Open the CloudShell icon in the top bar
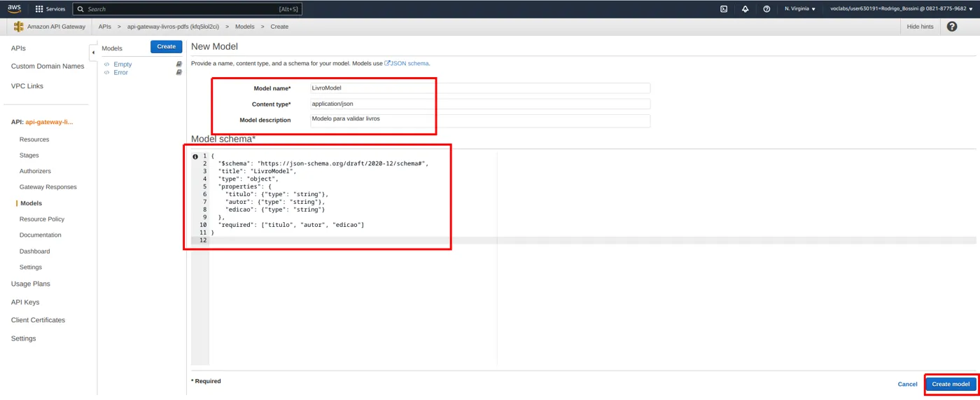Image resolution: width=980 pixels, height=400 pixels. tap(724, 9)
